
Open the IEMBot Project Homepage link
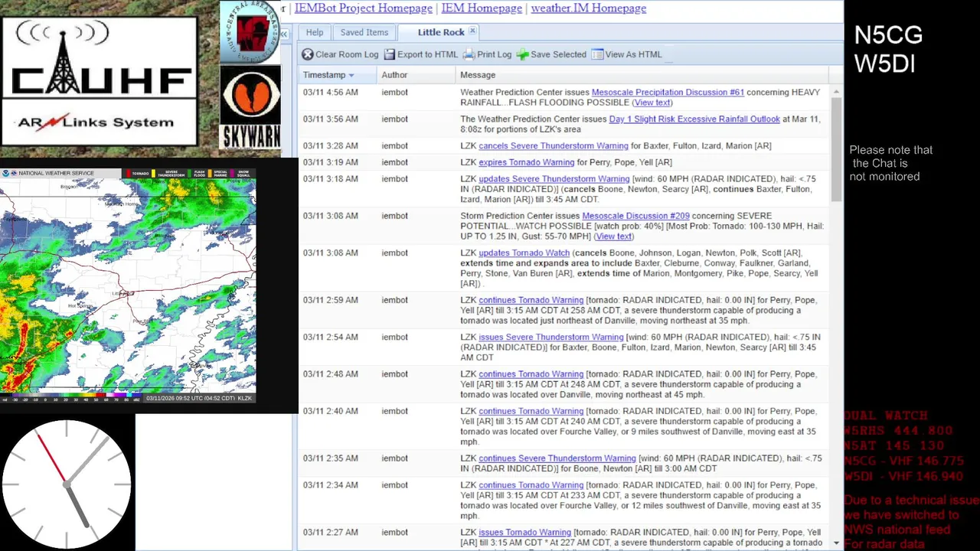(364, 8)
